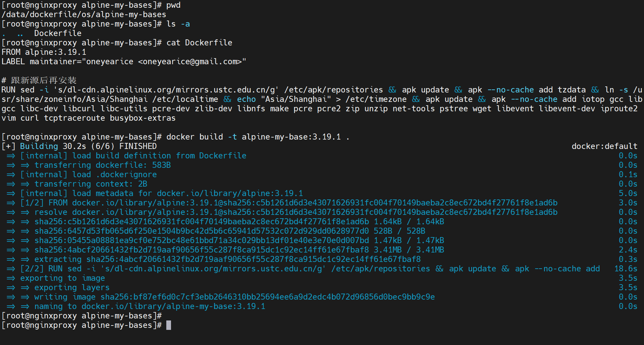Click the naming to docker.io/library/alpine-my-base line
The width and height of the screenshot is (644, 345).
pyautogui.click(x=149, y=306)
